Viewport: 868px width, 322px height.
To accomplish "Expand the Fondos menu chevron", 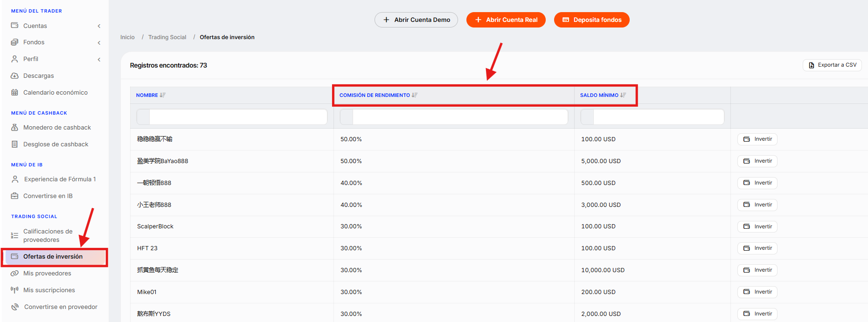I will click(99, 43).
